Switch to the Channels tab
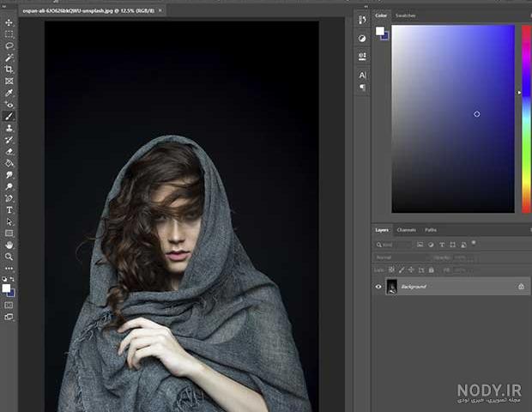 [x=406, y=230]
